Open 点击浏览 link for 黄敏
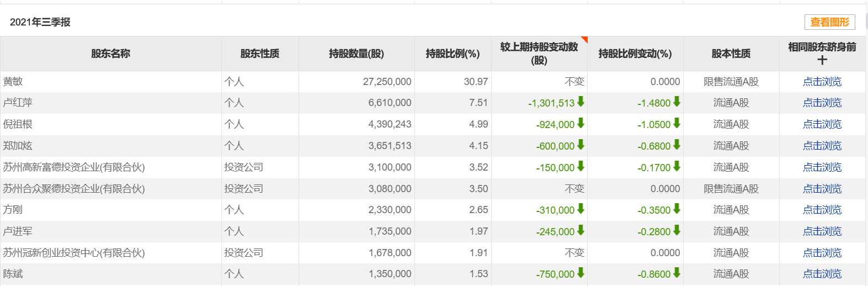 [x=822, y=82]
